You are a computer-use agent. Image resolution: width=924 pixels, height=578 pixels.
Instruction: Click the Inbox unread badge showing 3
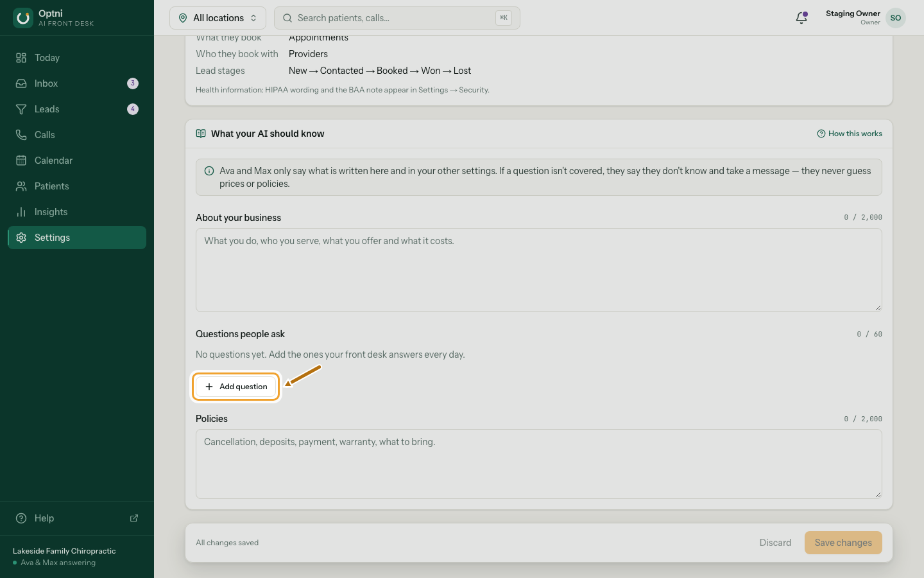click(133, 83)
